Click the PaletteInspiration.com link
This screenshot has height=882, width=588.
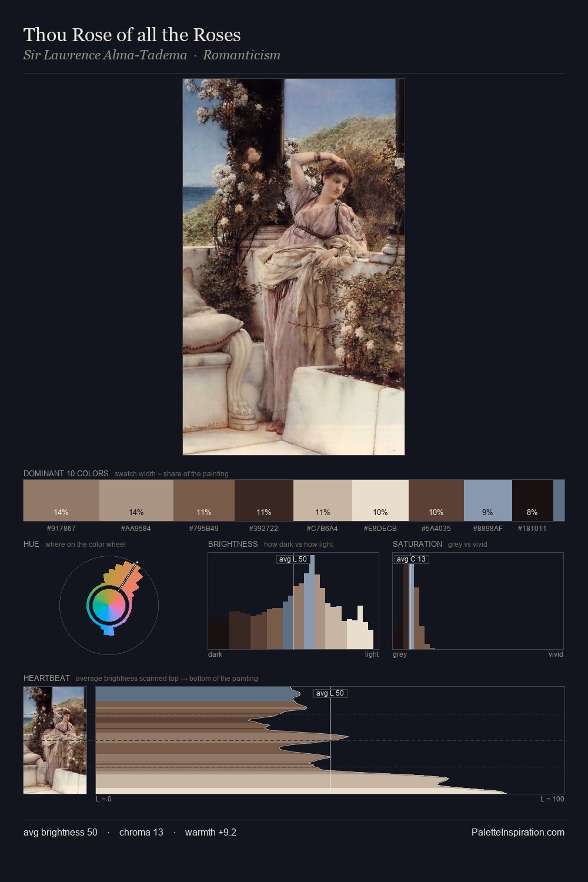click(518, 832)
